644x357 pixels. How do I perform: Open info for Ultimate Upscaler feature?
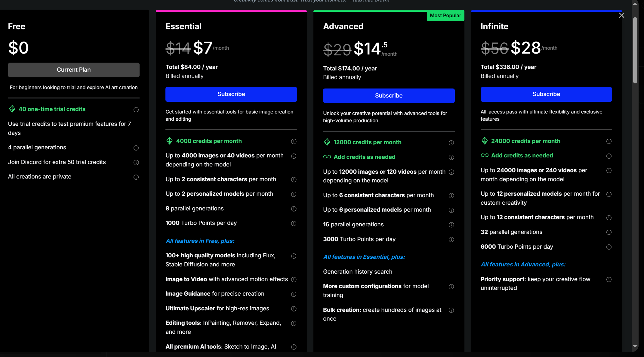tap(294, 309)
